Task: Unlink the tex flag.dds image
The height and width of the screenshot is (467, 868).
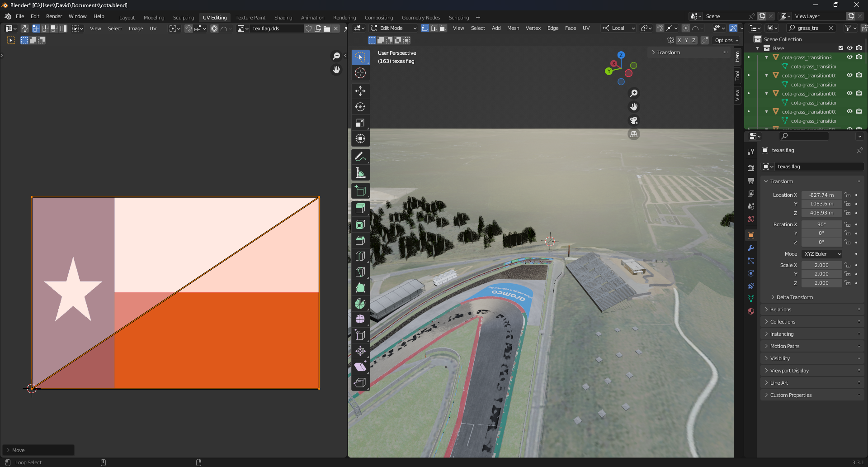Action: [336, 29]
